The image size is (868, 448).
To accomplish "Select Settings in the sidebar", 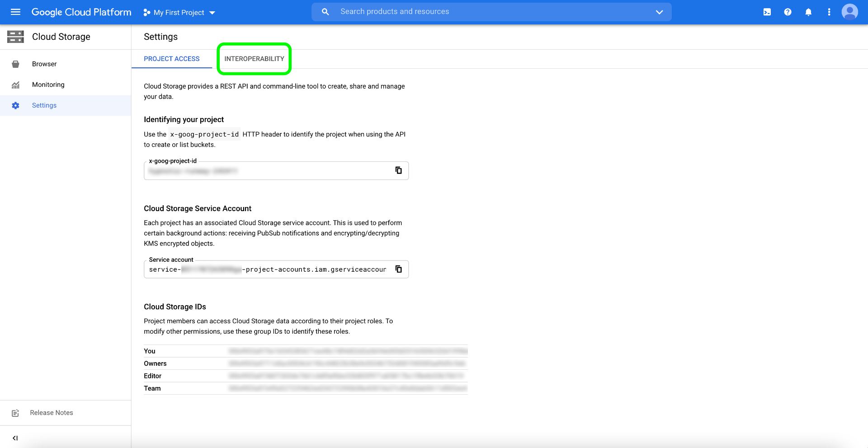I will [66, 105].
